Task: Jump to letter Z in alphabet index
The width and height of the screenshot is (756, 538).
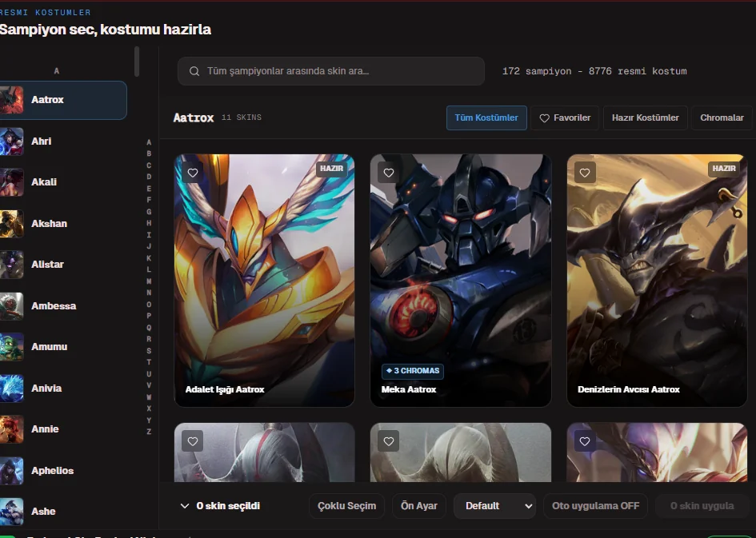Action: [x=149, y=432]
